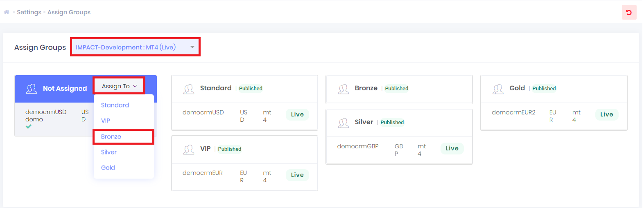Open Settings breadcrumb link
This screenshot has width=644, height=208.
[29, 12]
